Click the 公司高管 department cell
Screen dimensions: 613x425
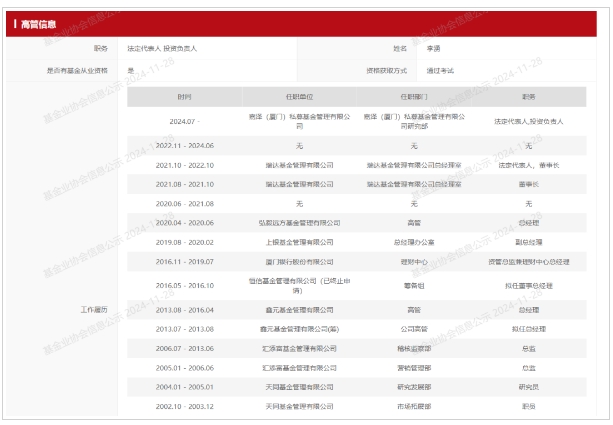click(414, 329)
